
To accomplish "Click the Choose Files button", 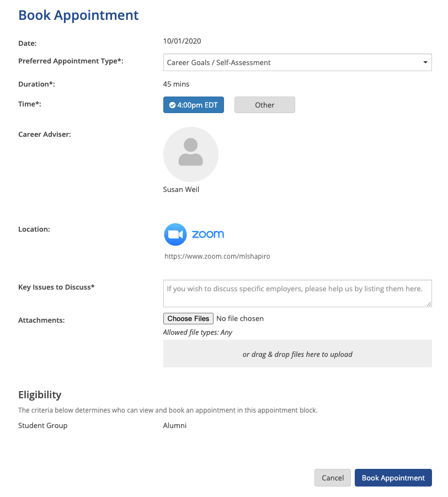I will pyautogui.click(x=188, y=318).
